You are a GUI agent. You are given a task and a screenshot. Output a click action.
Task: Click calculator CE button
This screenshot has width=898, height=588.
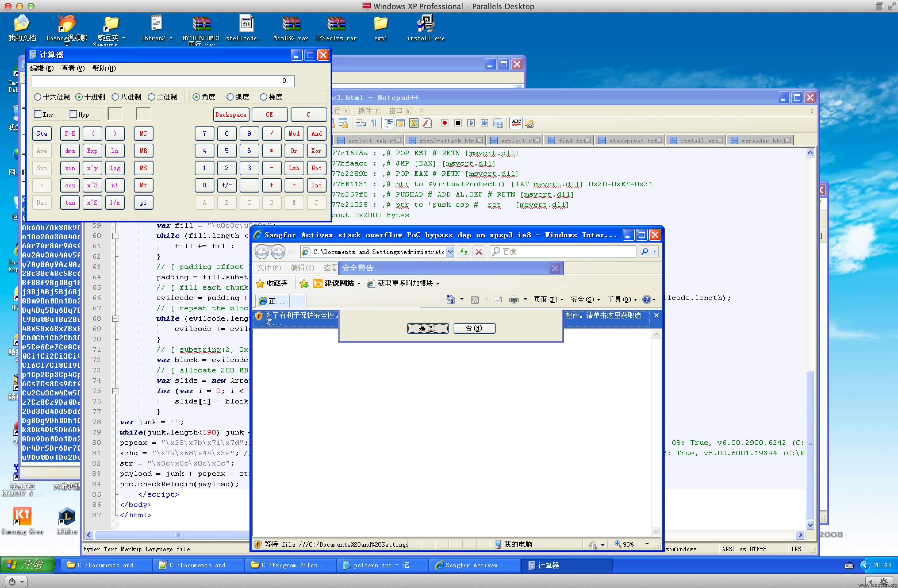click(x=269, y=114)
